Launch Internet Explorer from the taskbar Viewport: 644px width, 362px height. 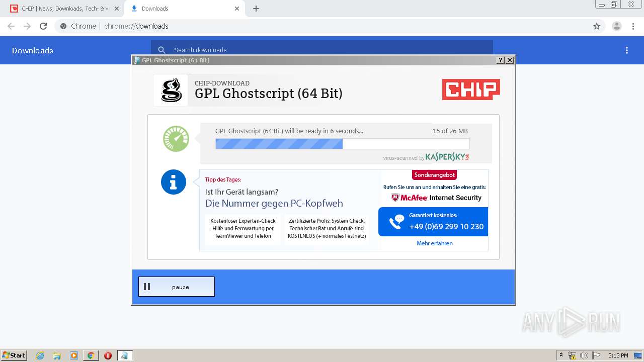point(40,355)
